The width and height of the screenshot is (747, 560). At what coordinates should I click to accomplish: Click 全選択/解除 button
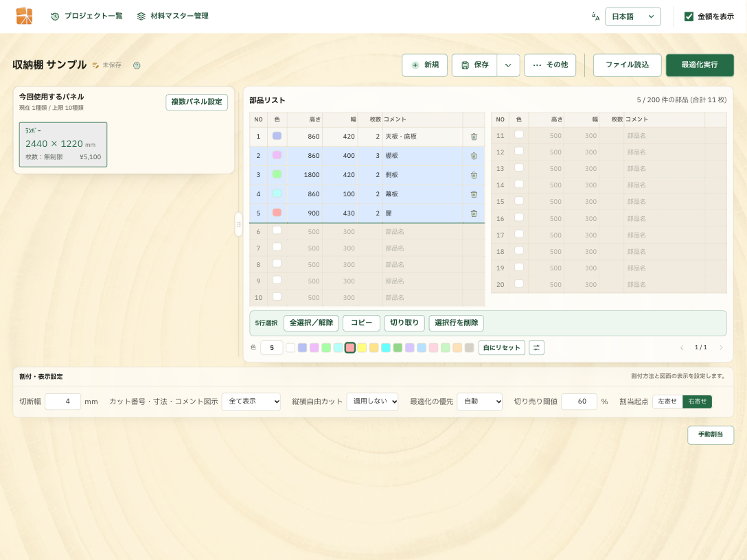[311, 323]
